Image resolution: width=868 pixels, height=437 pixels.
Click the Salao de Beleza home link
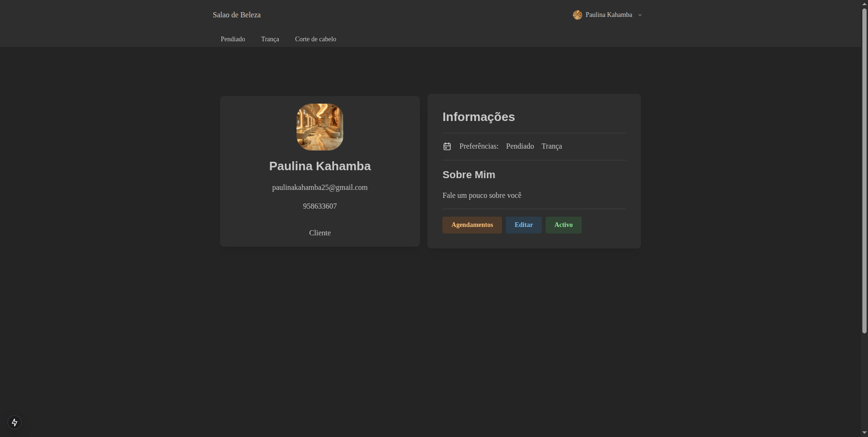point(236,15)
